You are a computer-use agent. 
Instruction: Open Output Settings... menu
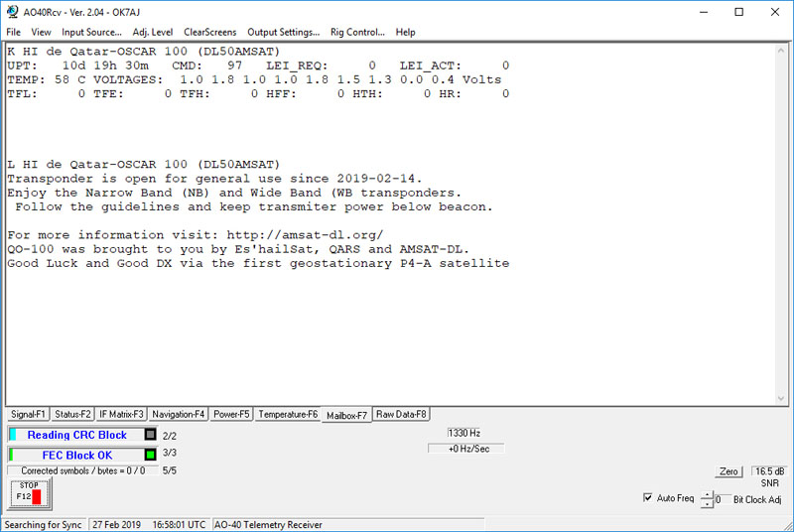284,32
